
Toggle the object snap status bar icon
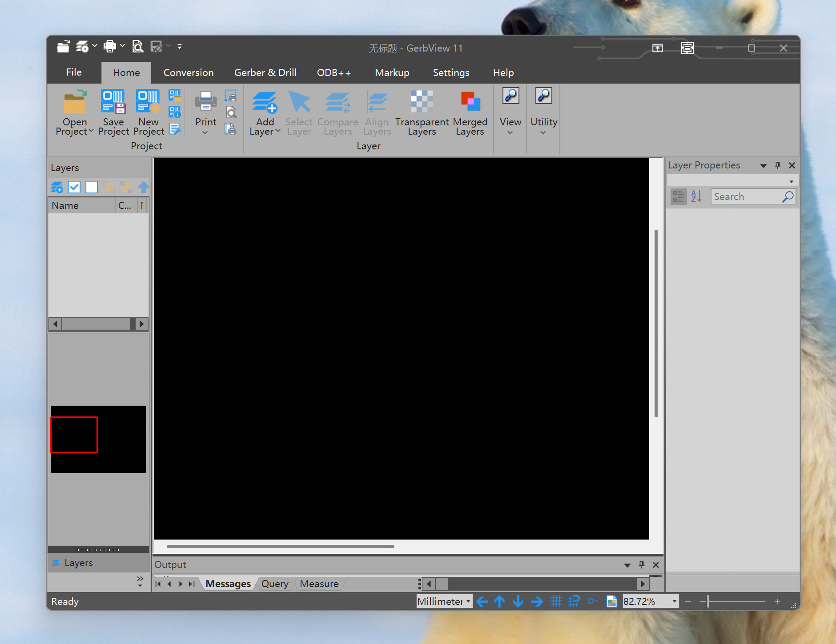[x=592, y=601]
